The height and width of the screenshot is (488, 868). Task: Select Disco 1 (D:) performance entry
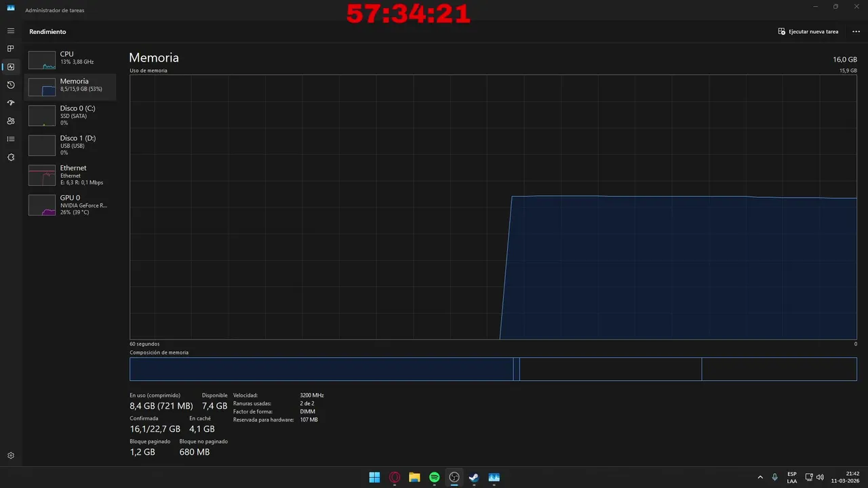(x=71, y=145)
